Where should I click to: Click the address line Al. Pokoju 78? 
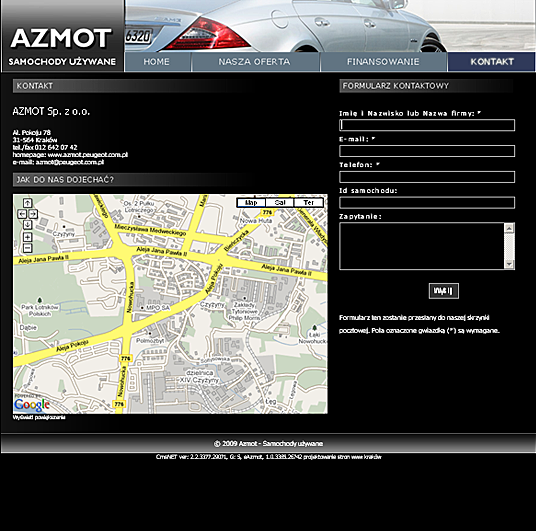pyautogui.click(x=32, y=133)
